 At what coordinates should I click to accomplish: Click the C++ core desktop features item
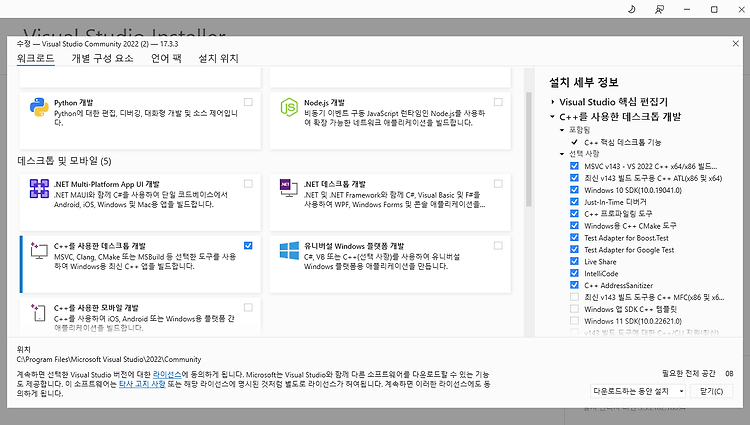(x=622, y=142)
